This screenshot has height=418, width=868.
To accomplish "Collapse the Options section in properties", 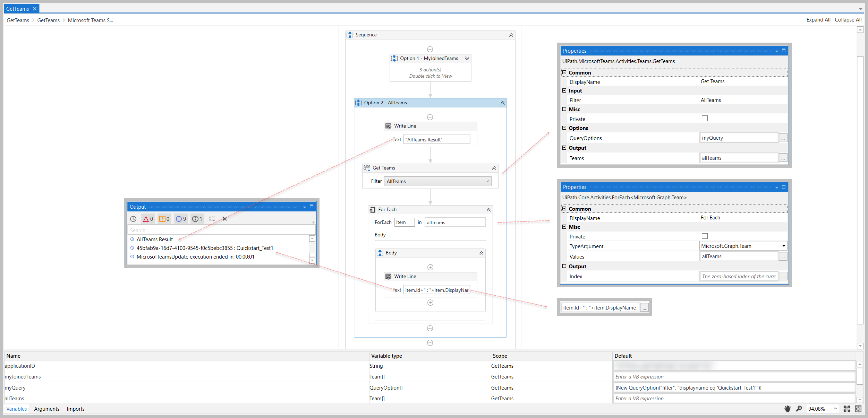I will pos(564,128).
